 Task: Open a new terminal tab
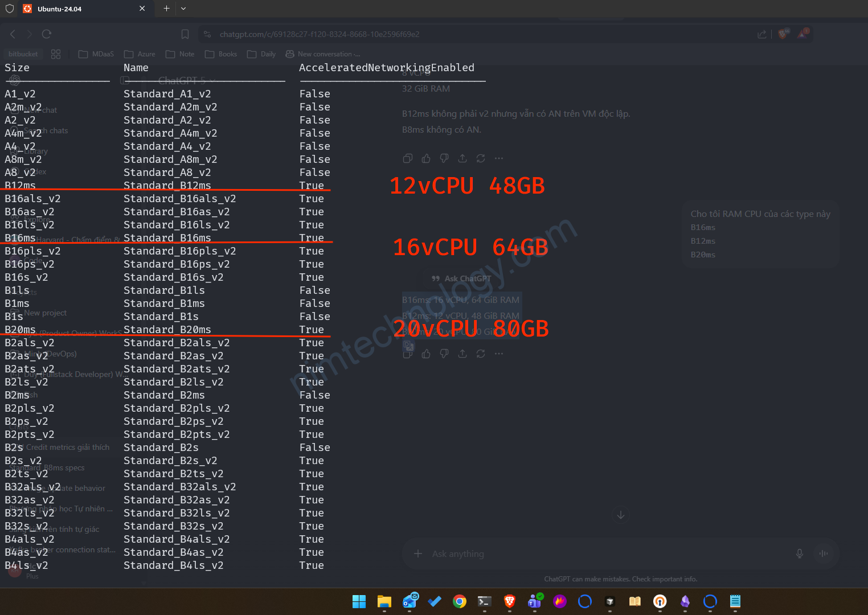(x=166, y=9)
